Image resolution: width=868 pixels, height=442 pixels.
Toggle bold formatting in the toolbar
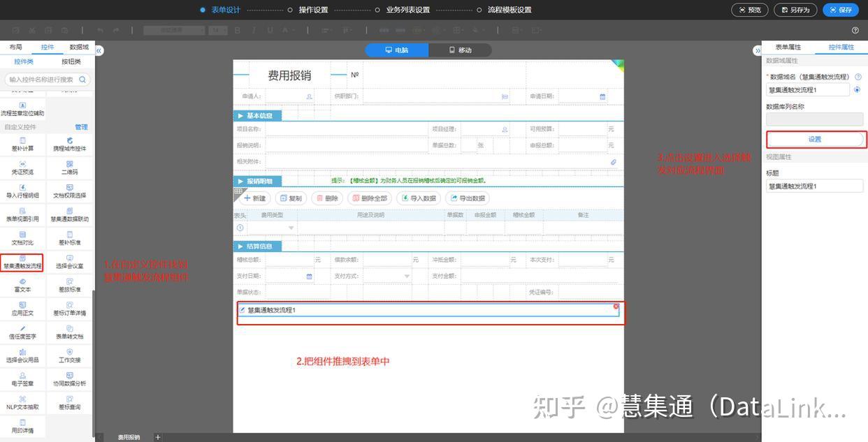[237, 30]
